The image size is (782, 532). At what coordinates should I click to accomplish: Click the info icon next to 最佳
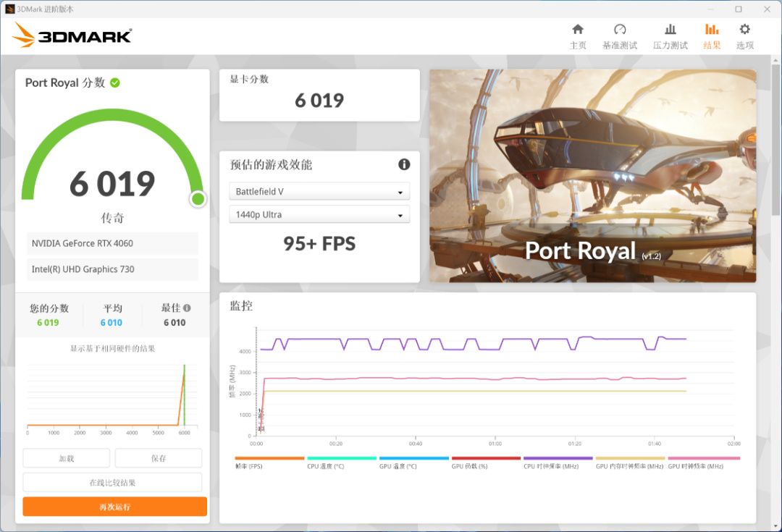(x=187, y=308)
